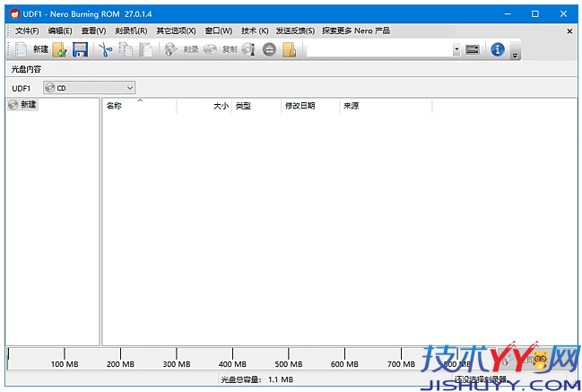Open the disc info icon

point(248,49)
